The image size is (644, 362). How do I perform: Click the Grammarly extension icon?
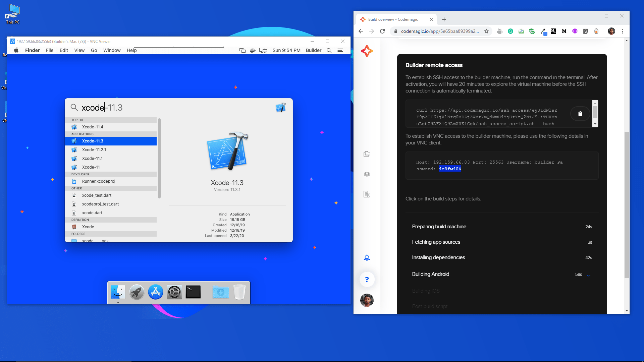coord(511,31)
